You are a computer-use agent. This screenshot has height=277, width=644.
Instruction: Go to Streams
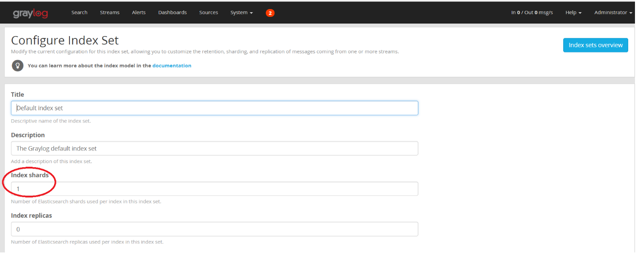tap(110, 13)
